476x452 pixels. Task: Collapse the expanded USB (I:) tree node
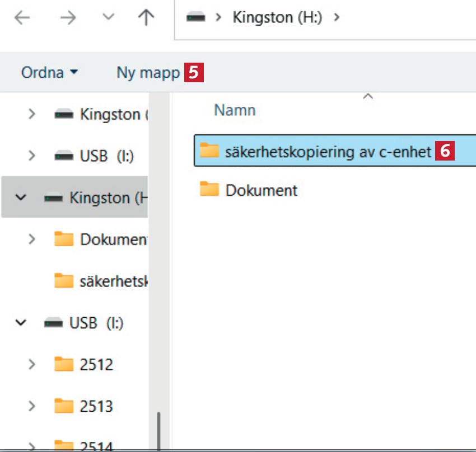(21, 323)
